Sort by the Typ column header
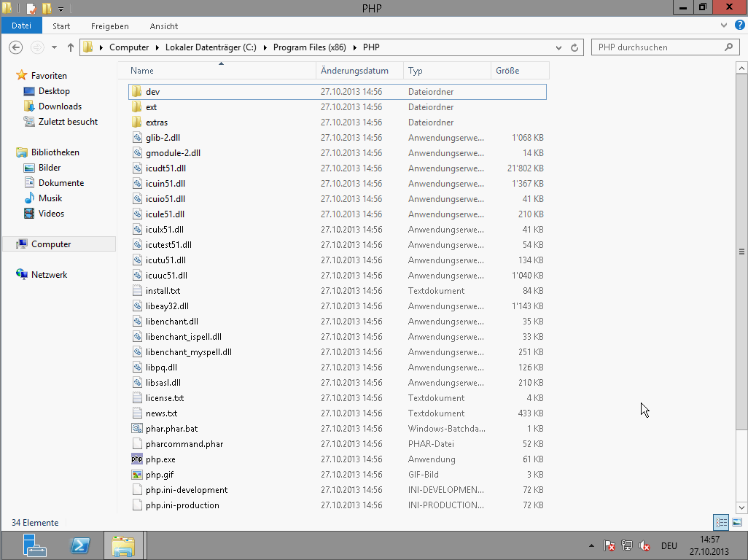Viewport: 748px width, 560px height. [447, 71]
